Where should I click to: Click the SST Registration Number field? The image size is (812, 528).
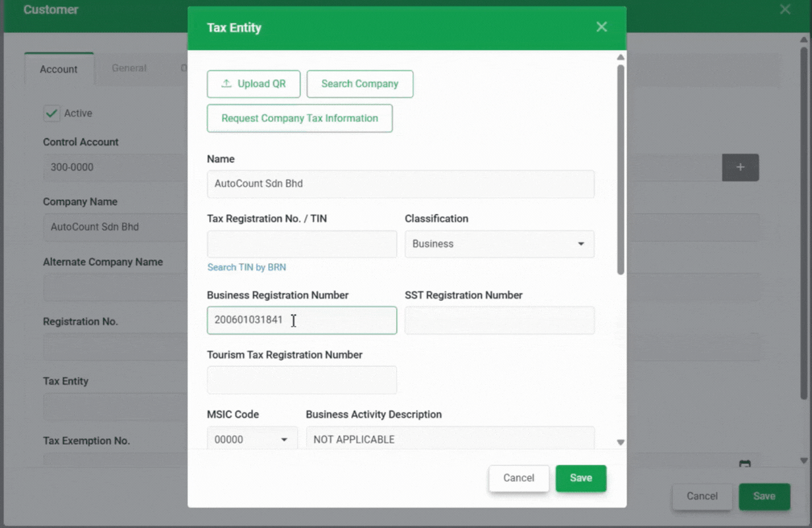[x=499, y=321]
